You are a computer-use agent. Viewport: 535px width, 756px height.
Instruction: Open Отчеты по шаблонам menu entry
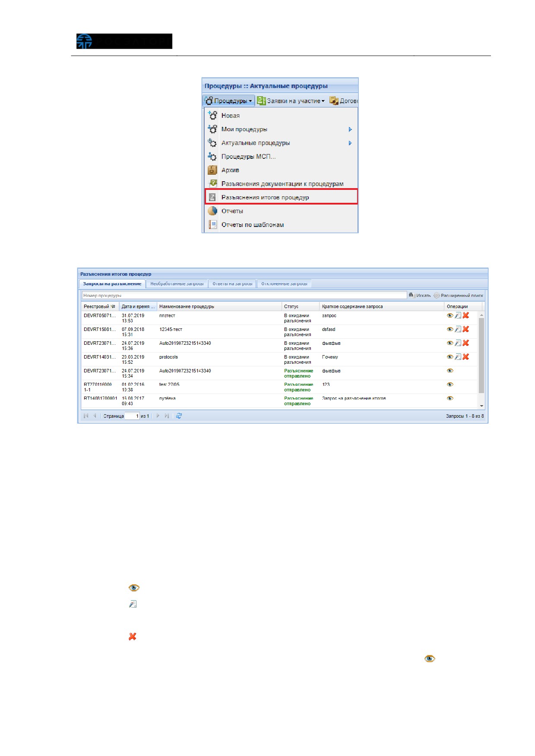[281, 225]
